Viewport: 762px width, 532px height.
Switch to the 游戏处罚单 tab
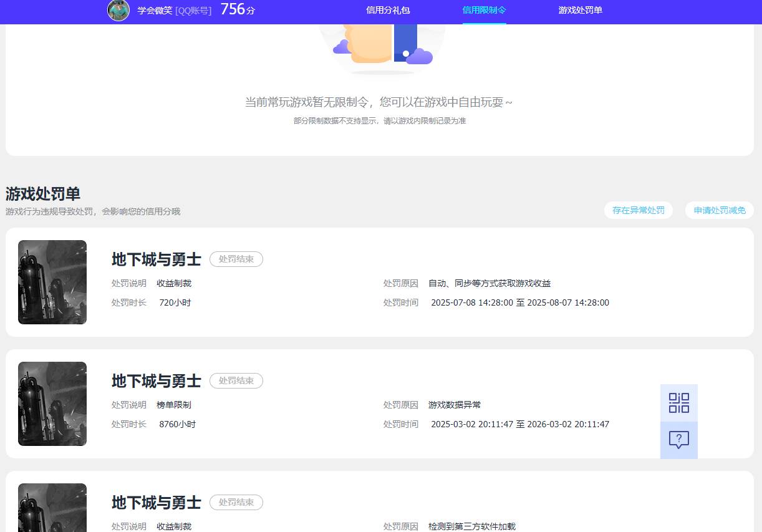581,11
